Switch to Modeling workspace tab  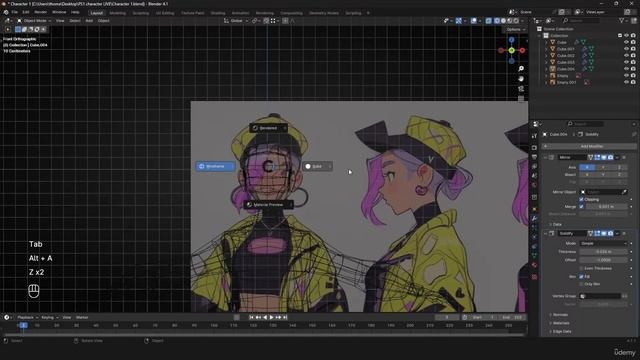(118, 13)
